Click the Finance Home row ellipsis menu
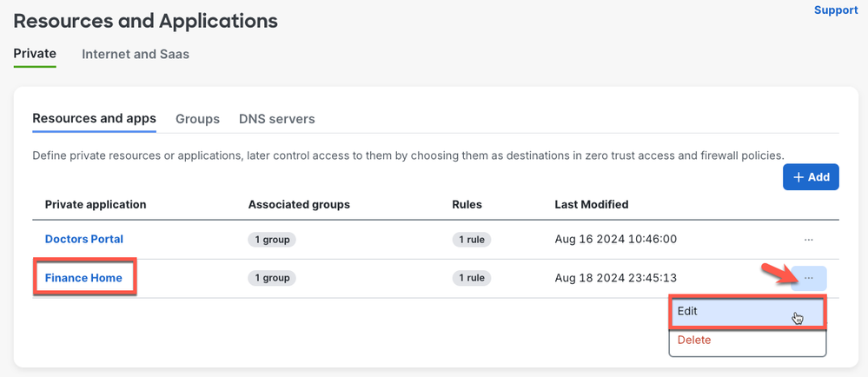The height and width of the screenshot is (377, 868). point(808,278)
